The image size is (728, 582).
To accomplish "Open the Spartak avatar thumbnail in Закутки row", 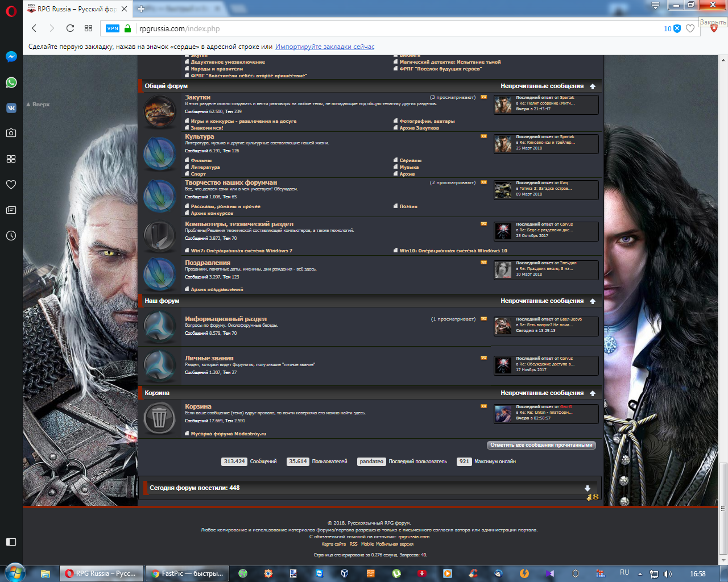I will [x=503, y=105].
